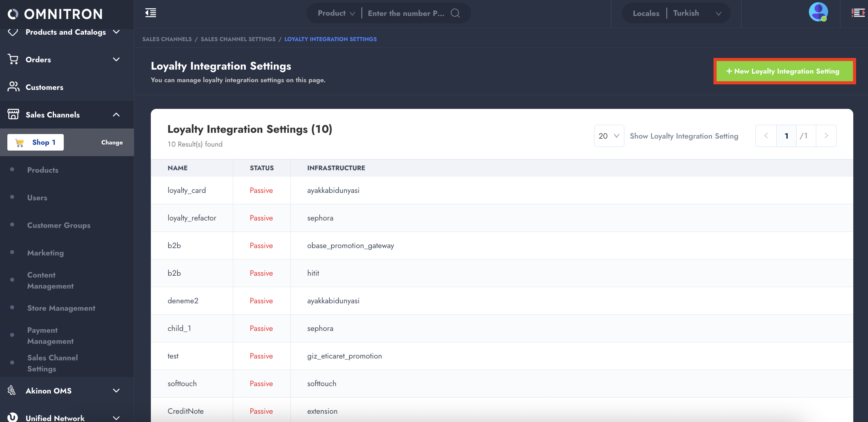Open Marketing in the sidebar
Image resolution: width=868 pixels, height=422 pixels.
click(x=45, y=252)
